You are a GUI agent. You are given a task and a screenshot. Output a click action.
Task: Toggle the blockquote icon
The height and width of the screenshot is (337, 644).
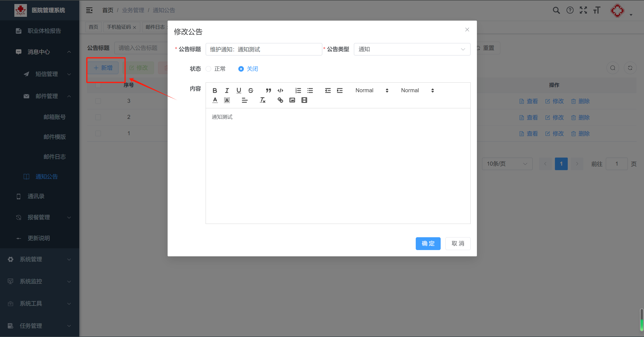point(268,90)
